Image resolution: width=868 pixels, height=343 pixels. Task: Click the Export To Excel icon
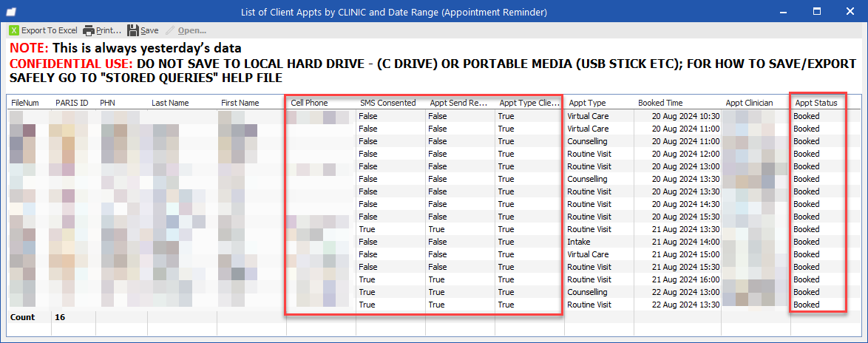pos(14,30)
